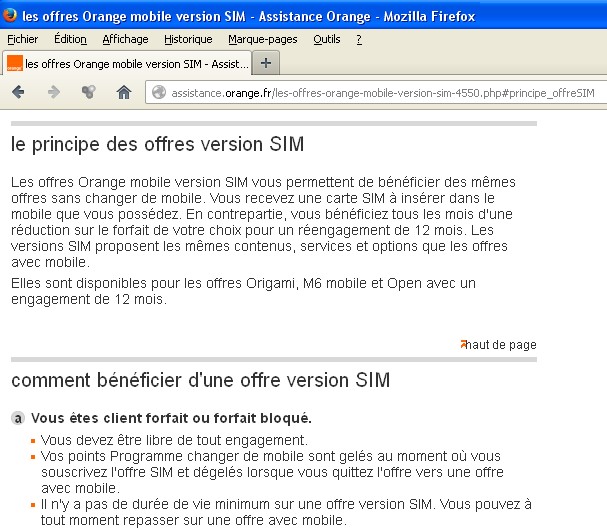Click the bullet 'Il n'y a pas de durée de vie minimum'
607x530 pixels.
pyautogui.click(x=286, y=512)
